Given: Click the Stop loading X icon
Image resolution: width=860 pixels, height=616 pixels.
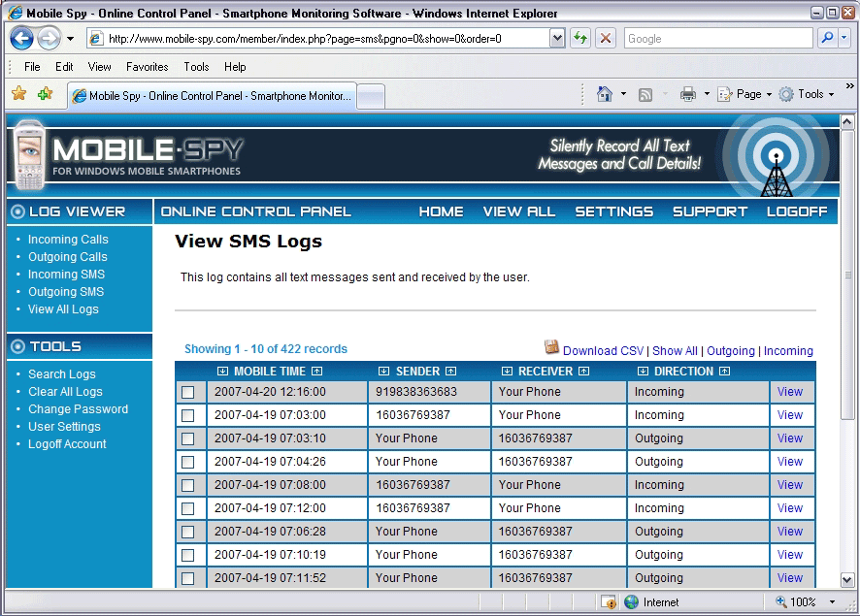Looking at the screenshot, I should [606, 39].
